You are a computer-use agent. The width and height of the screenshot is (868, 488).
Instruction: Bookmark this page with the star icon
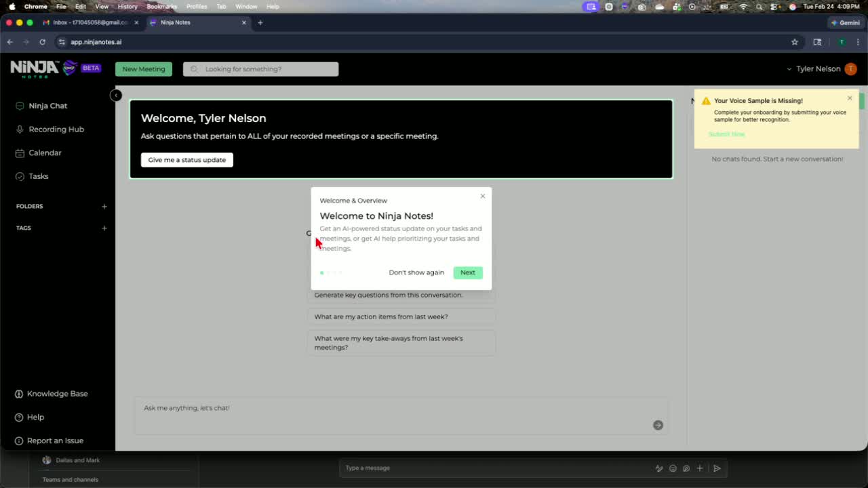(x=795, y=42)
